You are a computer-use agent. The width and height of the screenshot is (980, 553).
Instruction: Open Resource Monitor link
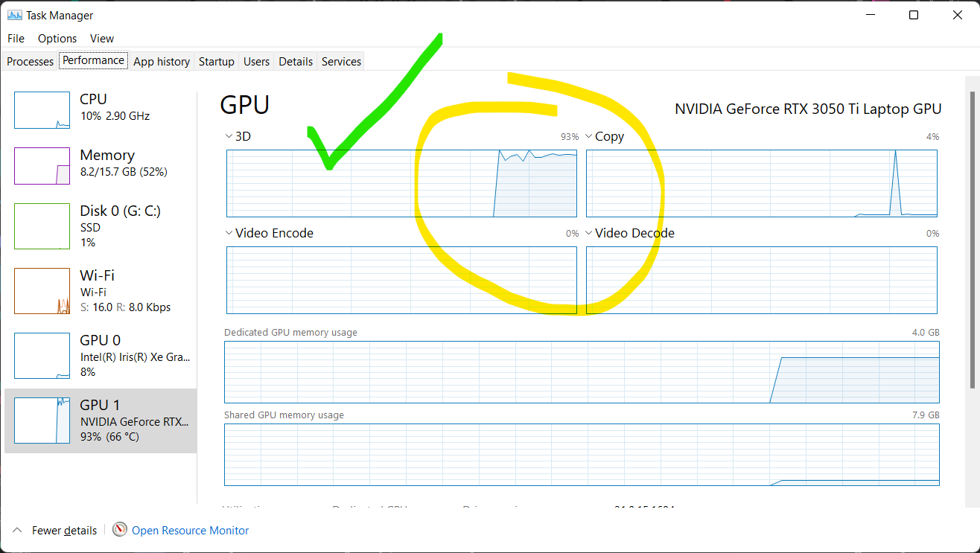point(190,531)
